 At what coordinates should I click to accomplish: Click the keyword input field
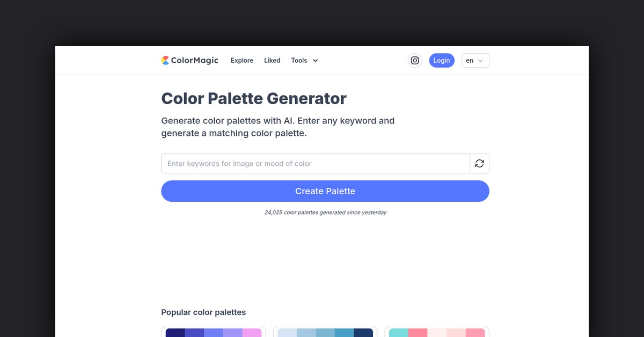(x=316, y=163)
